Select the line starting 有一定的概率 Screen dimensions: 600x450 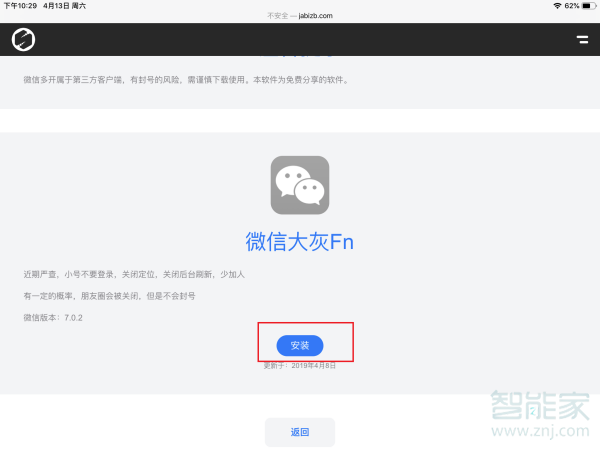(x=109, y=296)
